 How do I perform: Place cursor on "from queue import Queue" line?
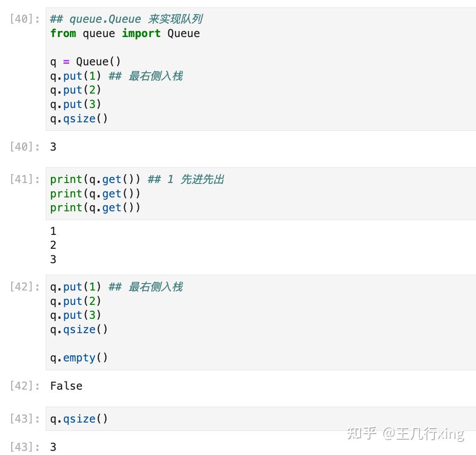(x=125, y=33)
